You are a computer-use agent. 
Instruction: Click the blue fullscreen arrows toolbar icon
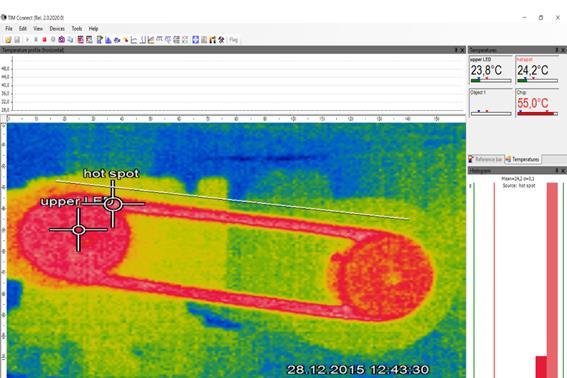[x=196, y=40]
